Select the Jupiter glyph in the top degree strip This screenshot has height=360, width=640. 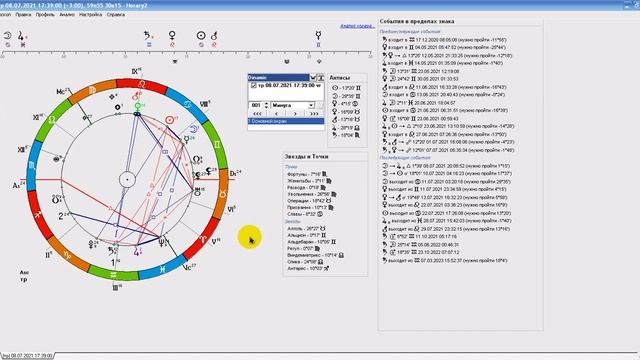21,36
